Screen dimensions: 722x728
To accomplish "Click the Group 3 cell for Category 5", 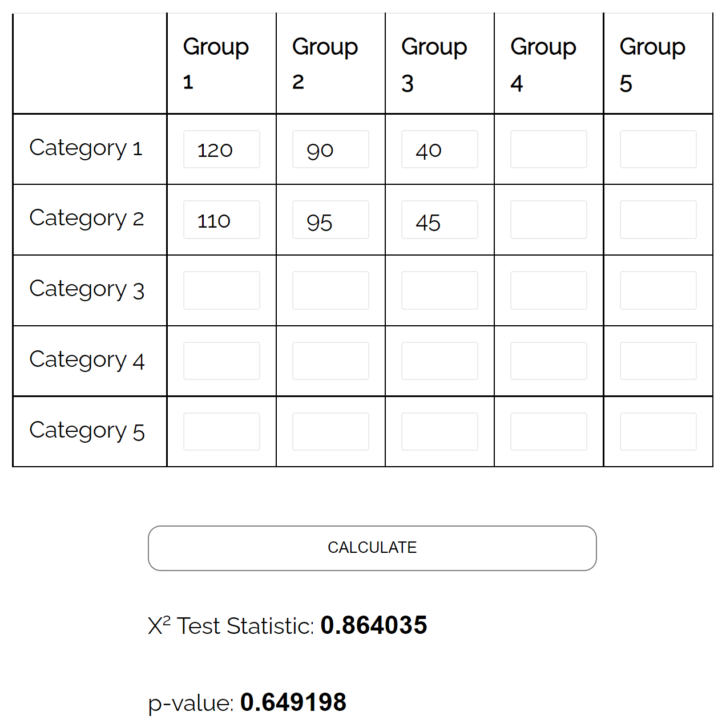I will click(x=439, y=431).
